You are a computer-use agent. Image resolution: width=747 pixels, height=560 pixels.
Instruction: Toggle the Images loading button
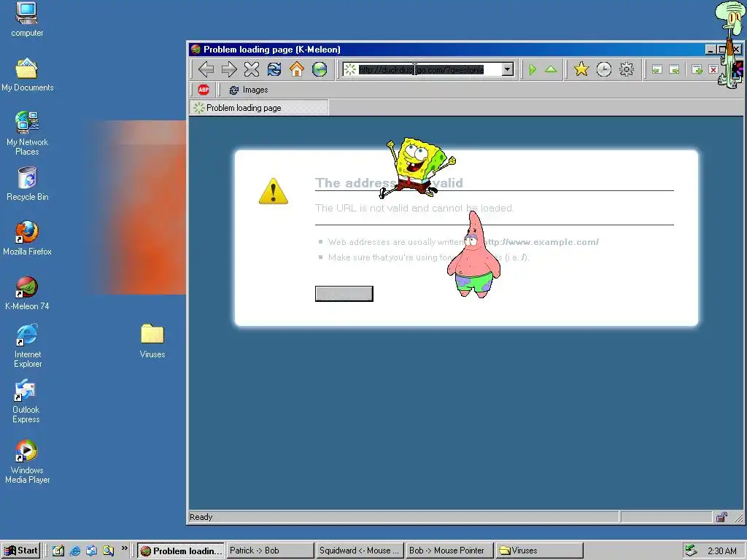(x=249, y=90)
